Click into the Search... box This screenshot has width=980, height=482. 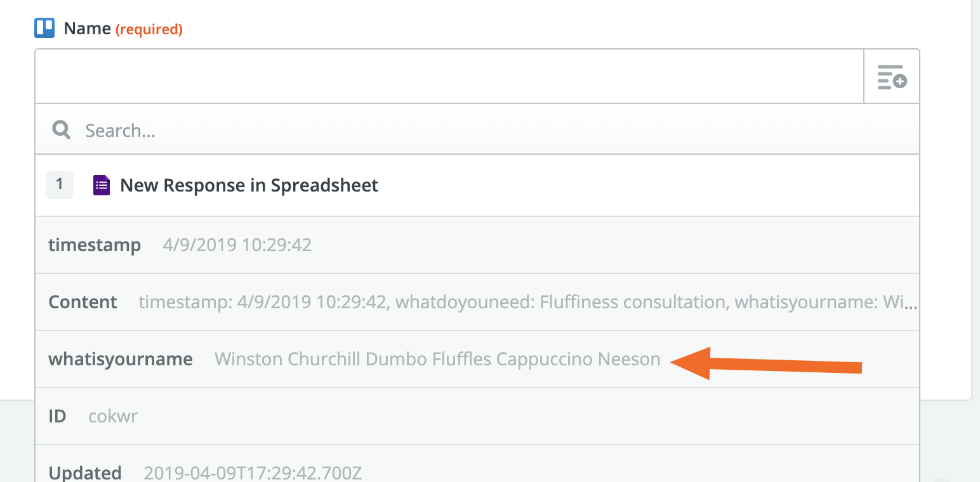[477, 131]
